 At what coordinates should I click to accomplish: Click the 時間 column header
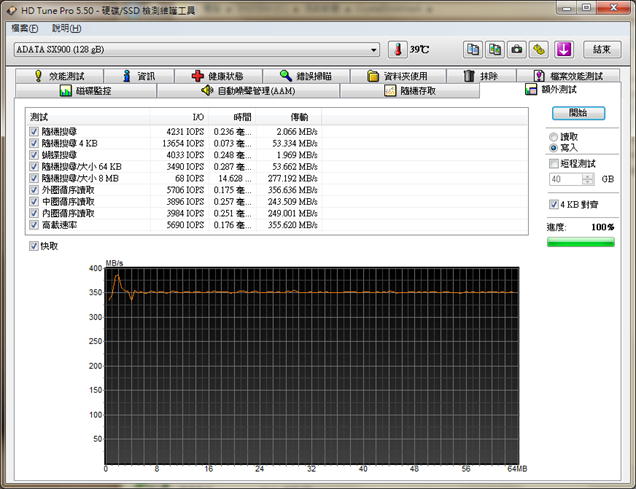click(232, 117)
